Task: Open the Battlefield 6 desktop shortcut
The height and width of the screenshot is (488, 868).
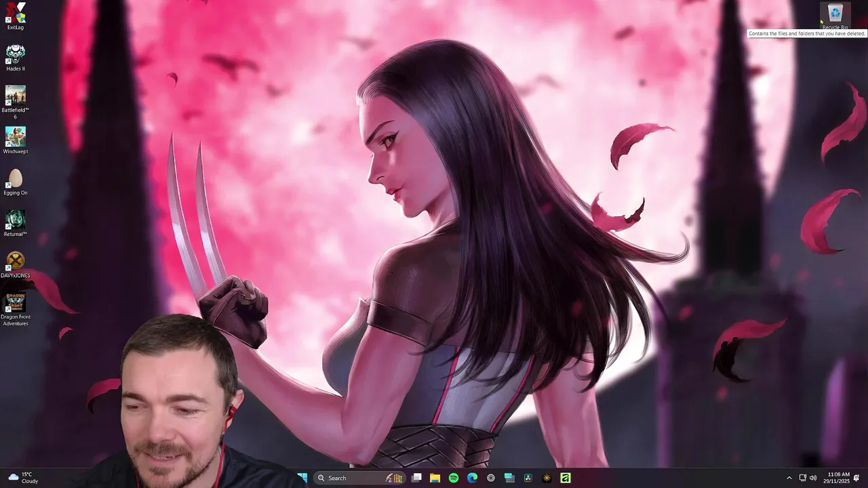Action: (x=15, y=102)
